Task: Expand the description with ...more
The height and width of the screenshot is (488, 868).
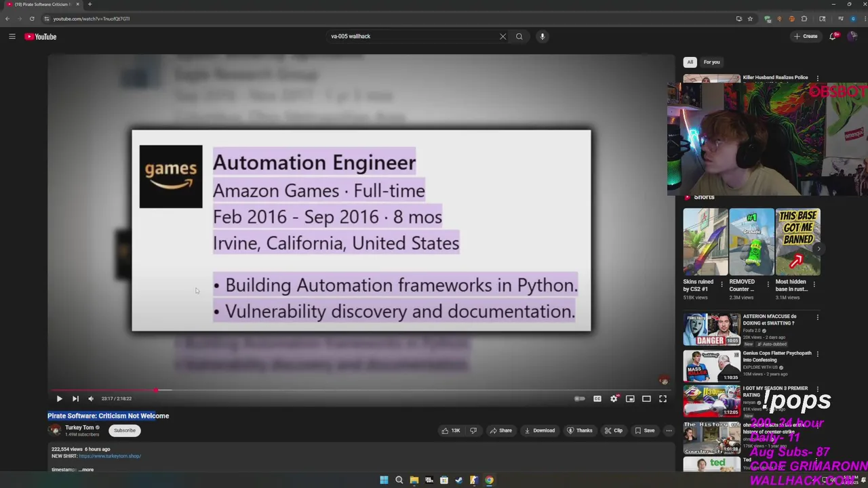Action: (x=86, y=470)
